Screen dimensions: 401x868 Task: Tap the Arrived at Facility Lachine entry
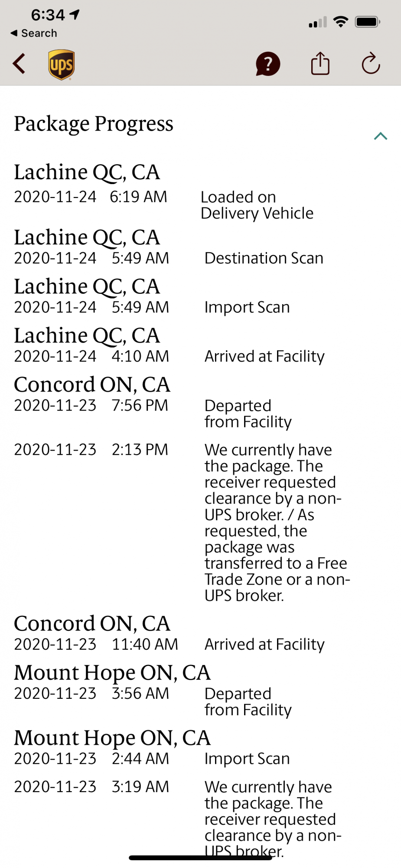[x=264, y=356]
